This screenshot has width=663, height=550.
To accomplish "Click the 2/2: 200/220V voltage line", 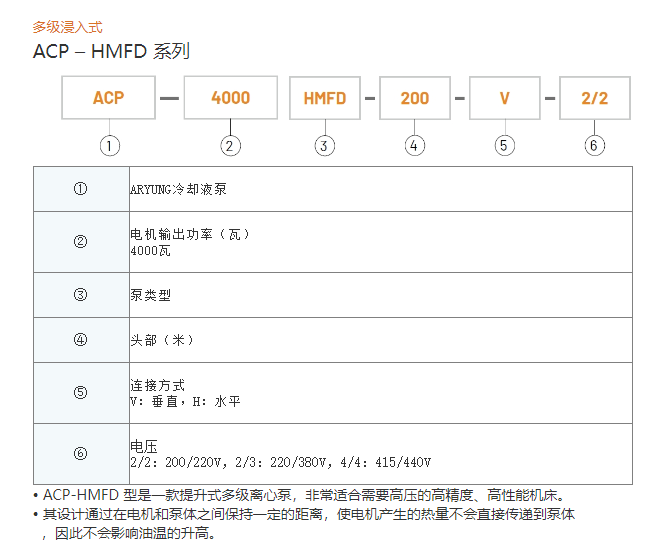I will point(281,462).
